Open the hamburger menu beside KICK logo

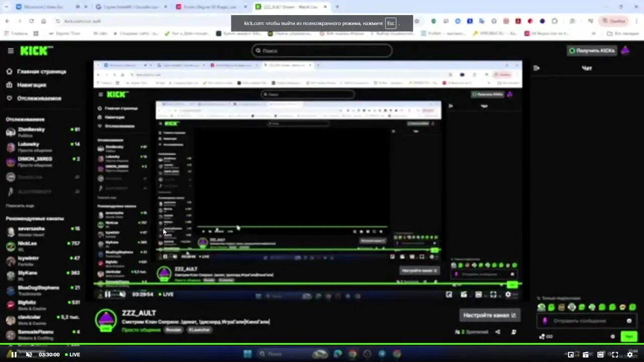[11, 51]
